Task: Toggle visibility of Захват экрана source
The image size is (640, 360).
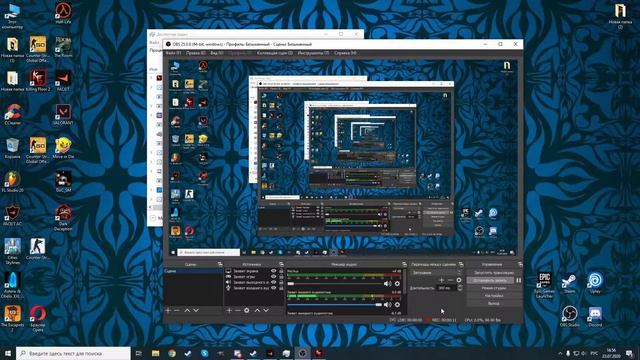Action: 273,271
